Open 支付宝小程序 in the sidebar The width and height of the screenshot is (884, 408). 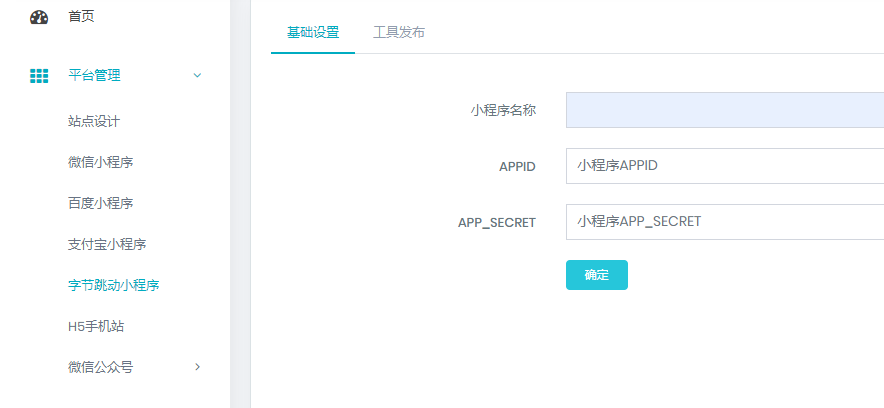(107, 245)
